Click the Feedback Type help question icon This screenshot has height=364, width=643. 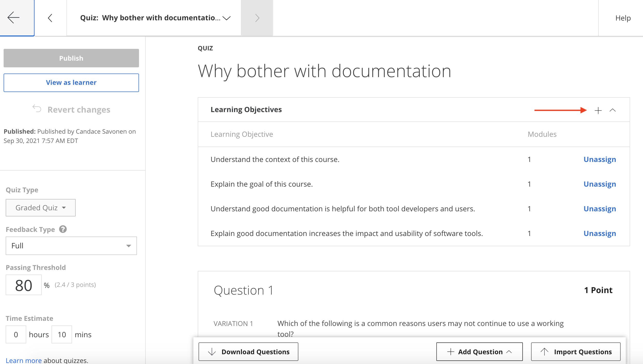pyautogui.click(x=63, y=229)
